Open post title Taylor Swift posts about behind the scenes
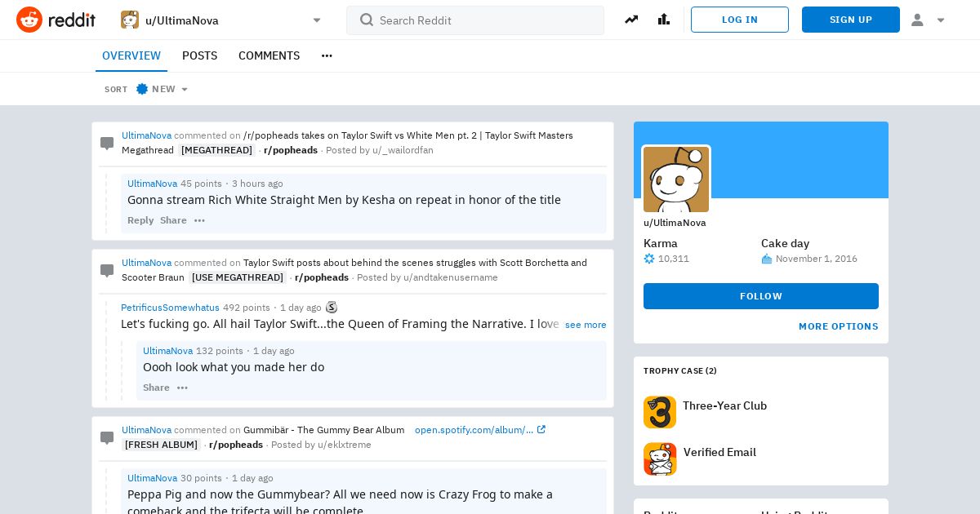980x514 pixels. tap(354, 270)
